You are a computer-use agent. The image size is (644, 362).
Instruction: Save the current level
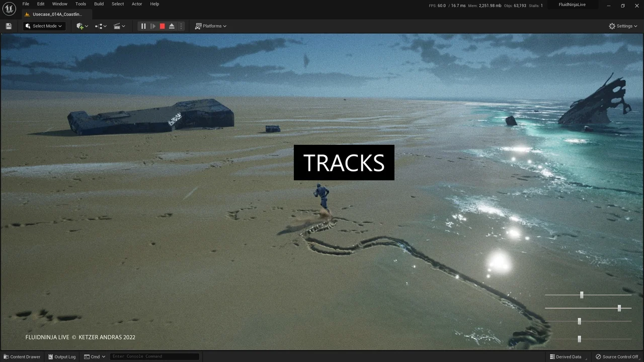[9, 26]
